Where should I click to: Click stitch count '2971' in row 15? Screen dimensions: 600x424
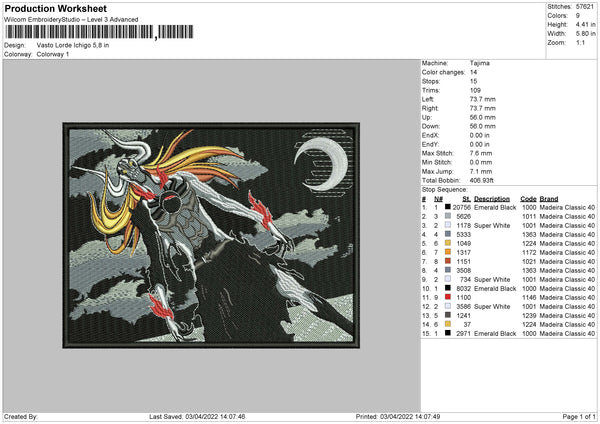click(463, 334)
